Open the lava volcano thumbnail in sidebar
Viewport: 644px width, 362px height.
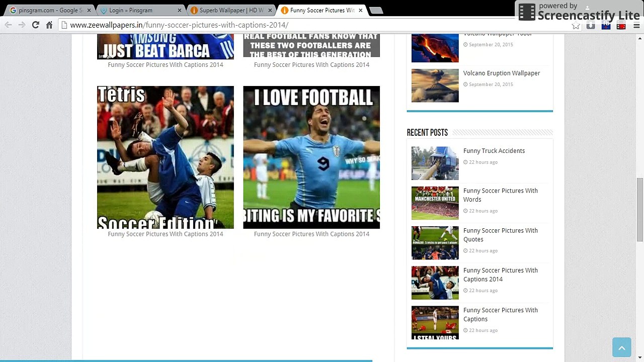(x=435, y=48)
